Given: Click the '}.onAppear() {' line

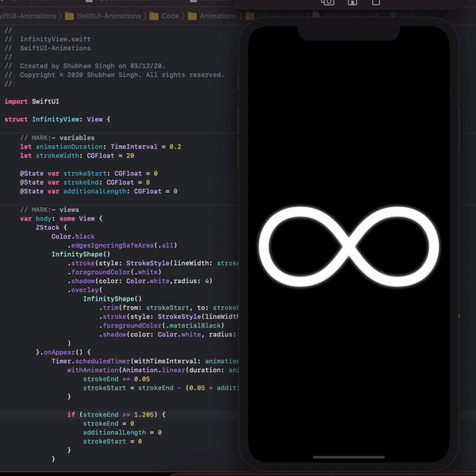Looking at the screenshot, I should [63, 352].
